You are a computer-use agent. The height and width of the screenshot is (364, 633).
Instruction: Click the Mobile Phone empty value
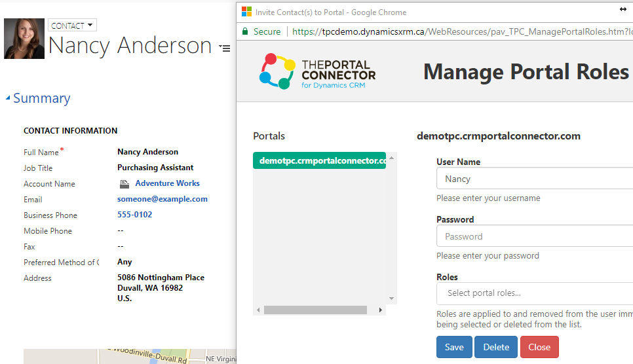[x=121, y=230]
